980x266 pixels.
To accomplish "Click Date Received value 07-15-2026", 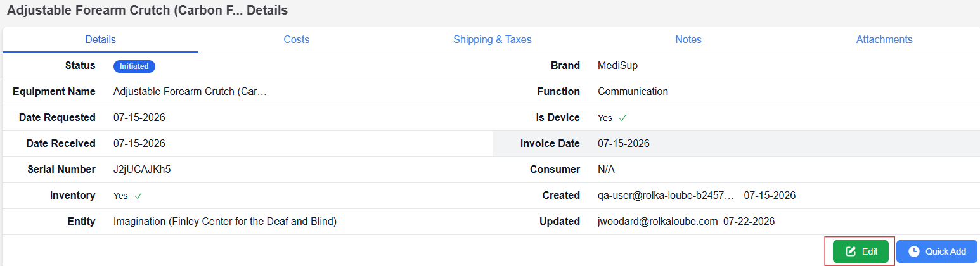I will point(139,144).
